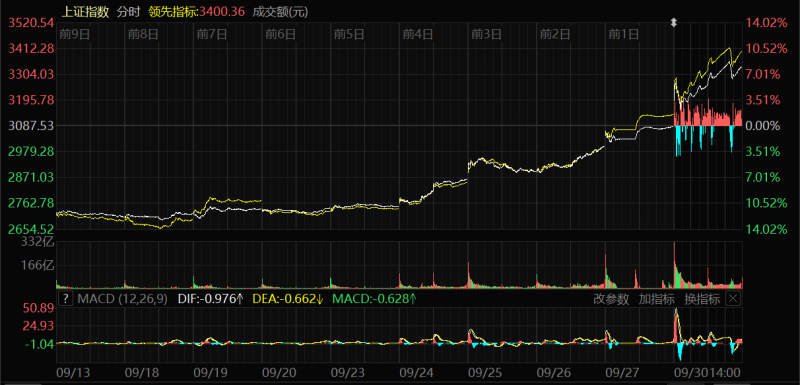Click the double-arrow marker above 09/30 session
800x385 pixels.
(673, 22)
